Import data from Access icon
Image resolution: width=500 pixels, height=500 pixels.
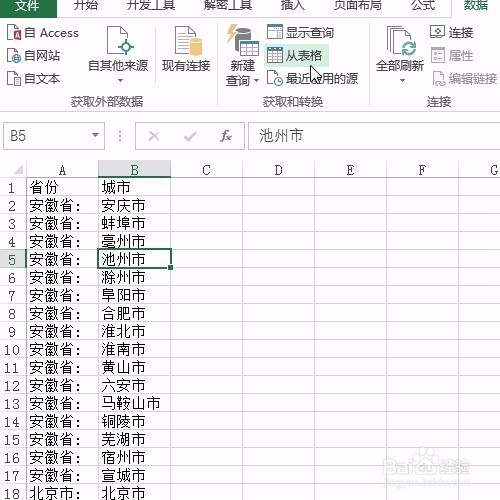click(14, 33)
